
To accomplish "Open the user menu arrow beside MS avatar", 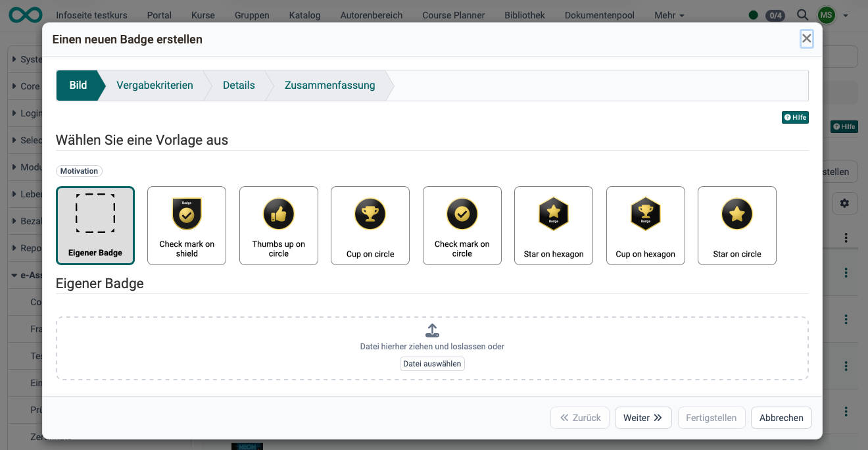I will (846, 15).
